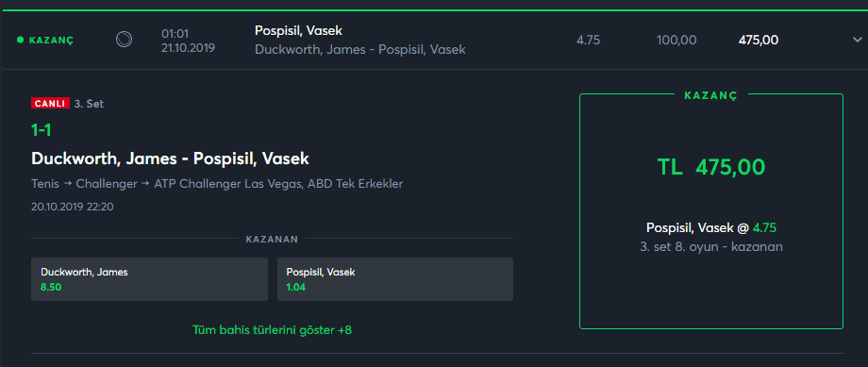The width and height of the screenshot is (868, 367).
Task: Click the Challenger breadcrumb item
Action: click(107, 184)
